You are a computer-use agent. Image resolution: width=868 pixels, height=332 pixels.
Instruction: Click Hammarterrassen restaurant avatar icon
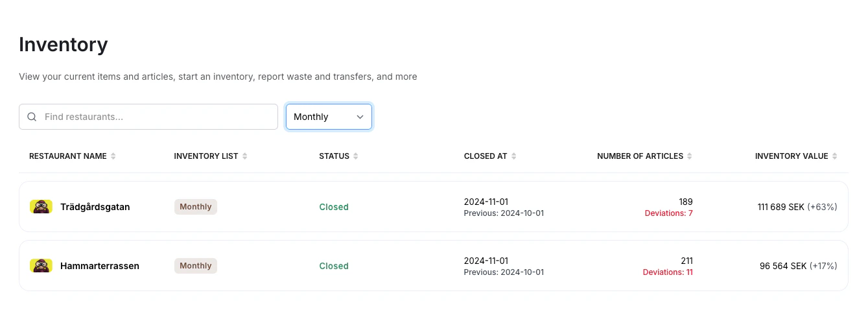pyautogui.click(x=41, y=266)
